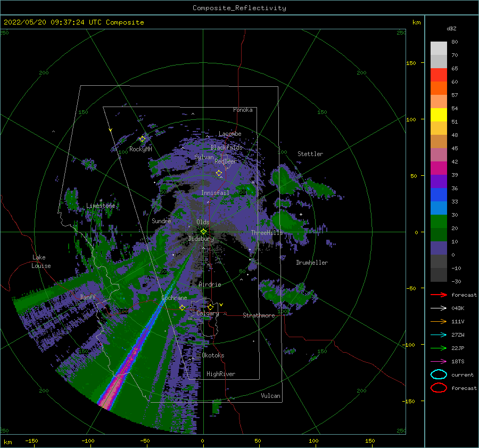Choose the green 22JP arrow legend icon
This screenshot has width=479, height=448.
click(439, 348)
